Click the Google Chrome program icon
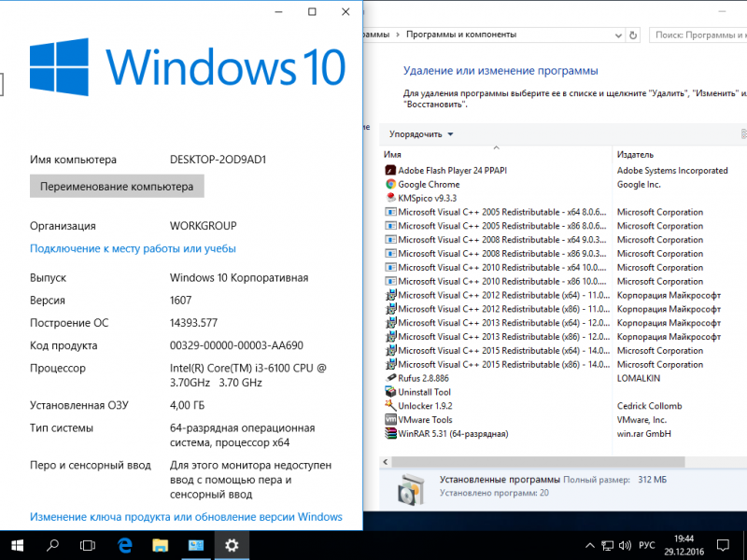 click(390, 184)
